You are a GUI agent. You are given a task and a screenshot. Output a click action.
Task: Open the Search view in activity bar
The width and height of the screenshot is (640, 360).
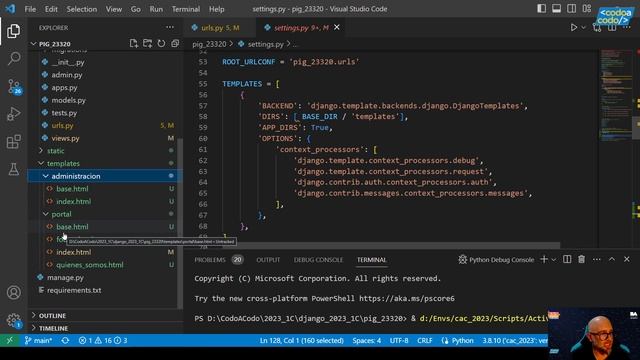pyautogui.click(x=13, y=59)
